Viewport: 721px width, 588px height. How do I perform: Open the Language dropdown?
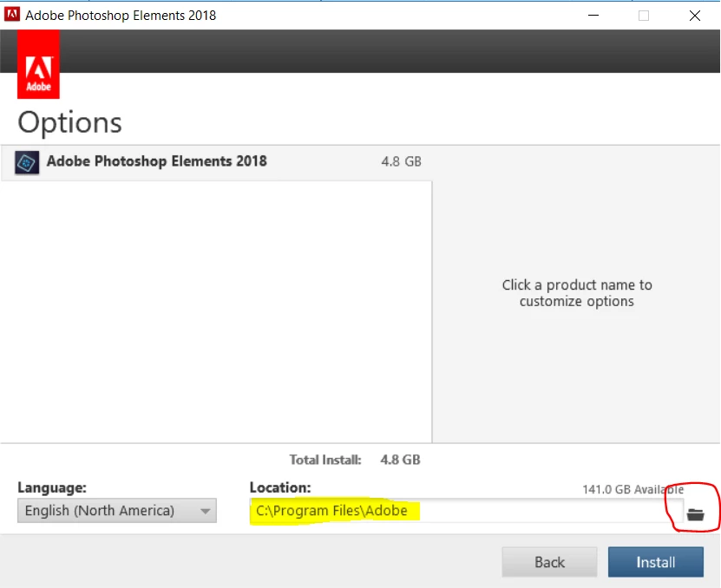pyautogui.click(x=117, y=510)
